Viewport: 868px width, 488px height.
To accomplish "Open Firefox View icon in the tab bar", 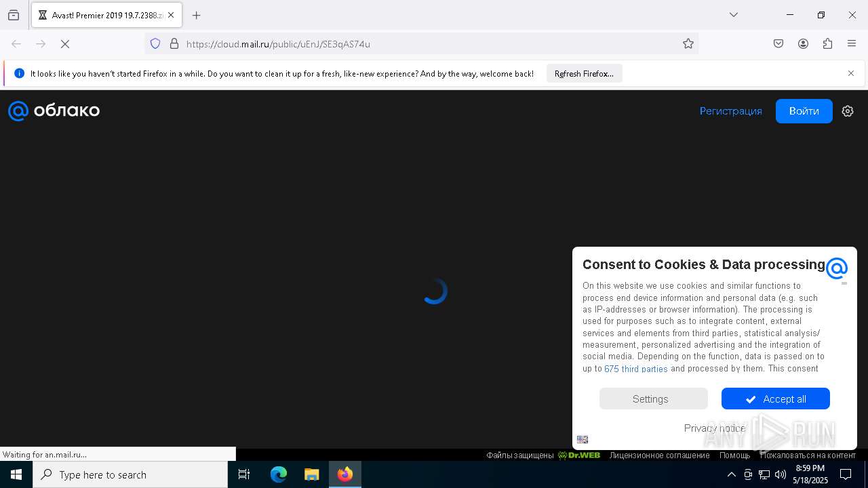I will coord(14,15).
